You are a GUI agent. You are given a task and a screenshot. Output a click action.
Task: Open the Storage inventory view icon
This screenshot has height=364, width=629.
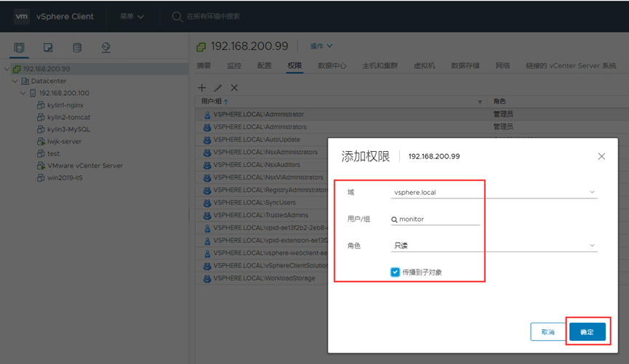click(x=77, y=48)
